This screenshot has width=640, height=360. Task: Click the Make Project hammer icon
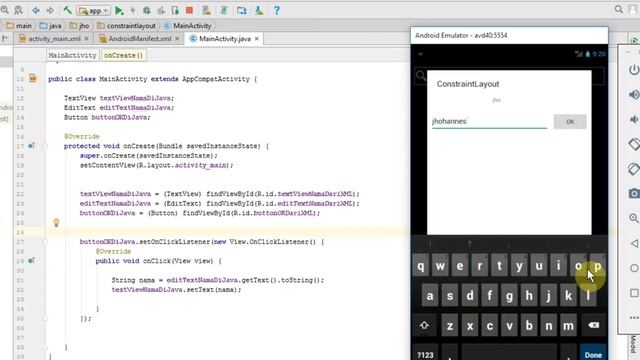[68, 10]
